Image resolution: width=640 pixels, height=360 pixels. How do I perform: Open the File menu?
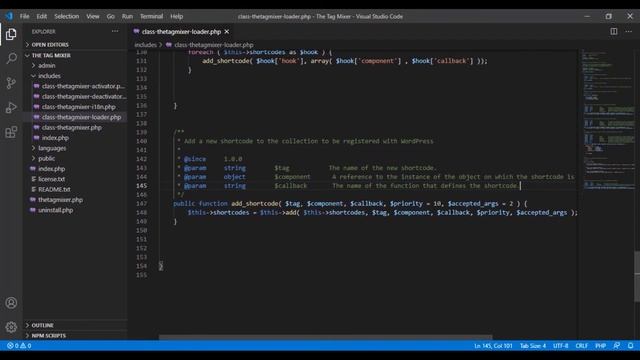coord(24,16)
